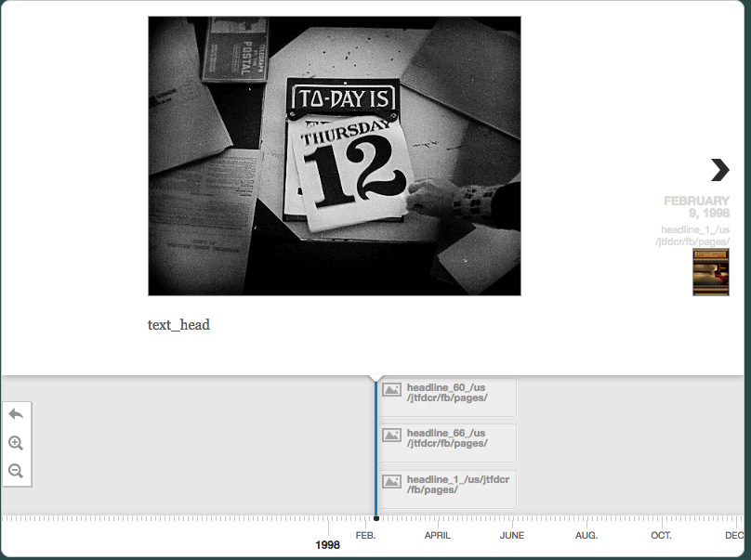Return to timeline start with back arrow
Viewport: 751px width, 560px height.
point(16,414)
